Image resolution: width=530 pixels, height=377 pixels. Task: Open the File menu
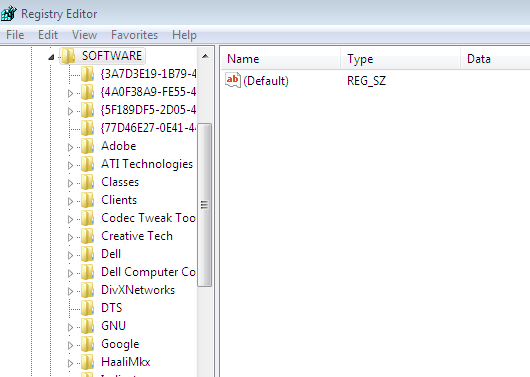pyautogui.click(x=15, y=35)
